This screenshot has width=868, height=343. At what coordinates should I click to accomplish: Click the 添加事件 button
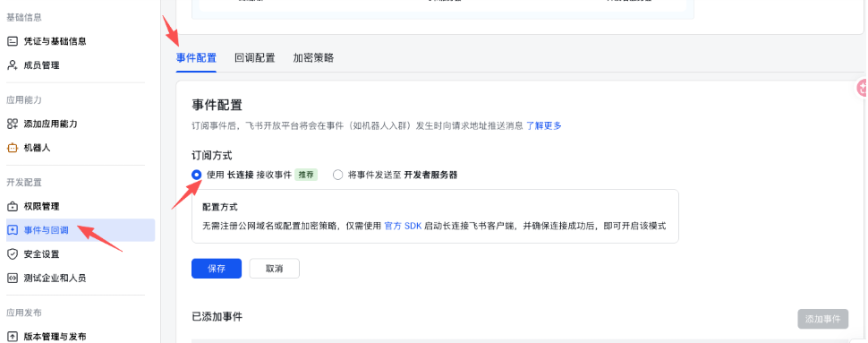coord(822,319)
